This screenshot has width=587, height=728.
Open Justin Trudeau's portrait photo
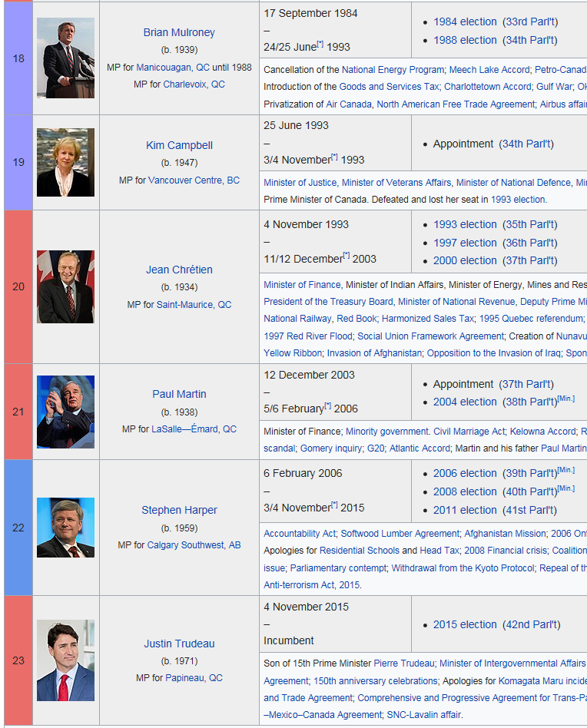point(65,660)
